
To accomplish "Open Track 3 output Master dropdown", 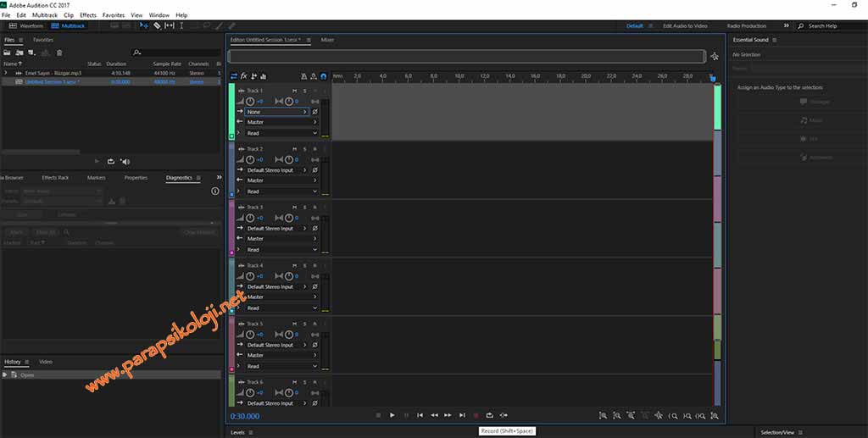I will pyautogui.click(x=281, y=239).
